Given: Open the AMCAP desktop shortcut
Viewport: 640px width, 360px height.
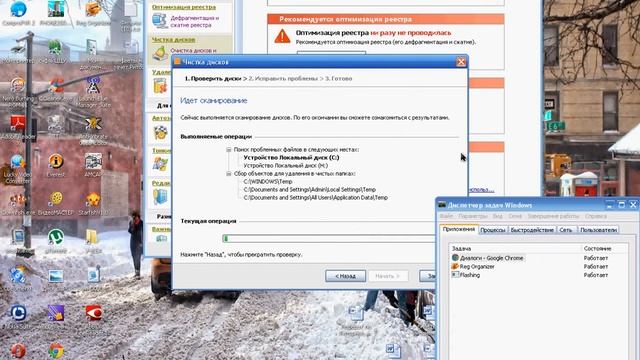Looking at the screenshot, I should [x=93, y=162].
